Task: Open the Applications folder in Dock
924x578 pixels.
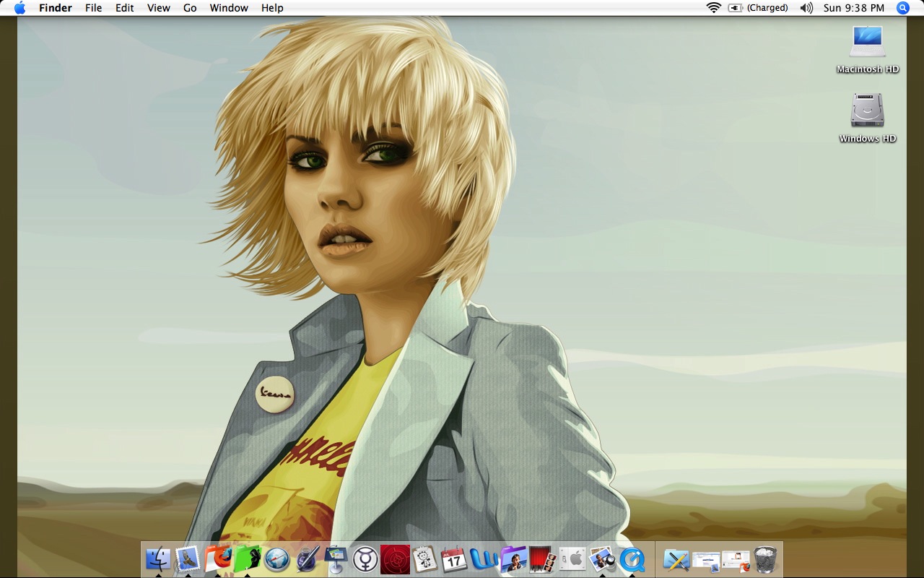Action: tap(676, 559)
